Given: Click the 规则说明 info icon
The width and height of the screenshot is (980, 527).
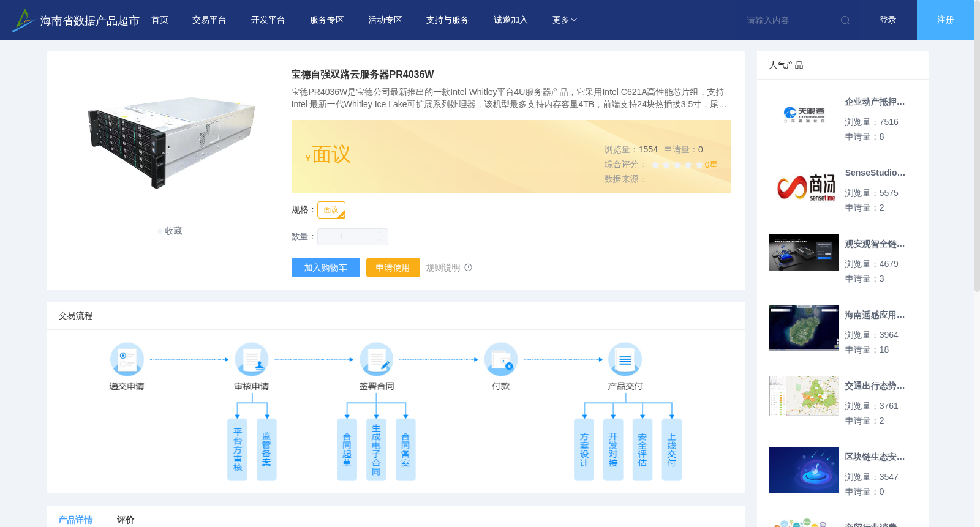Looking at the screenshot, I should pyautogui.click(x=469, y=267).
